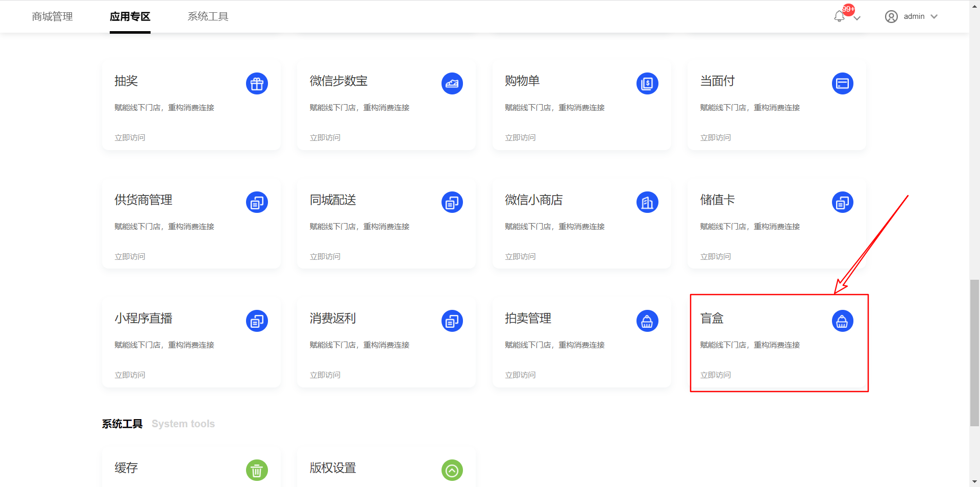980x487 pixels.
Task: Click the page vertical scrollbar thumb
Action: (975, 353)
